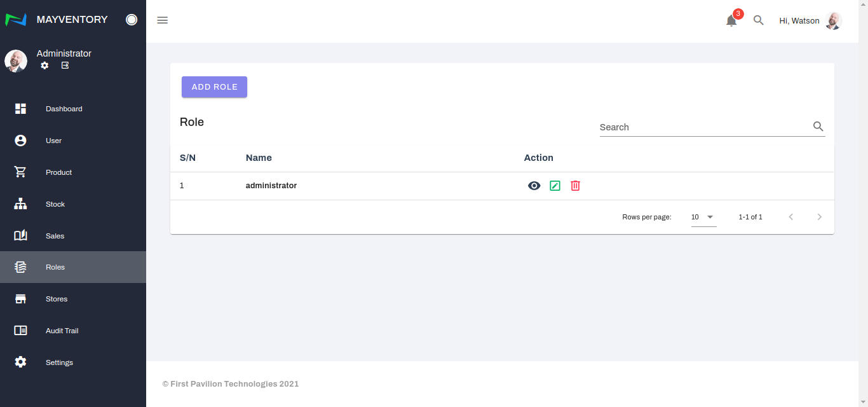
Task: Click the Name column header
Action: (259, 158)
